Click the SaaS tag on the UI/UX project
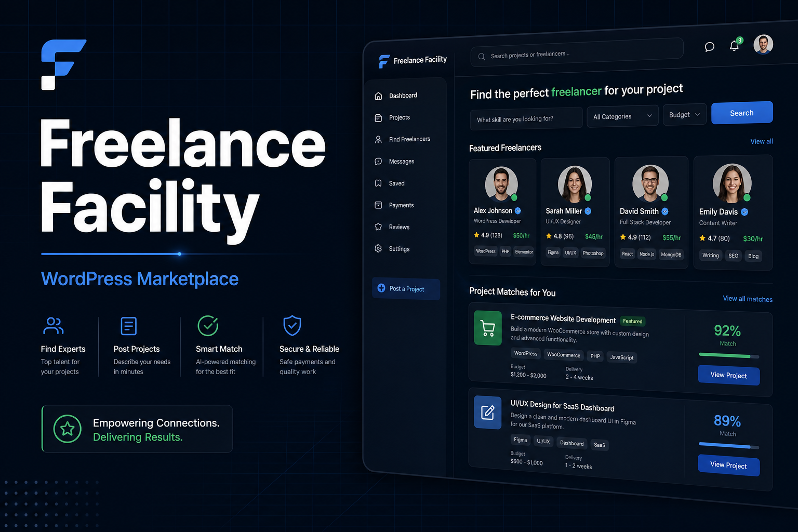798x532 pixels. click(600, 445)
